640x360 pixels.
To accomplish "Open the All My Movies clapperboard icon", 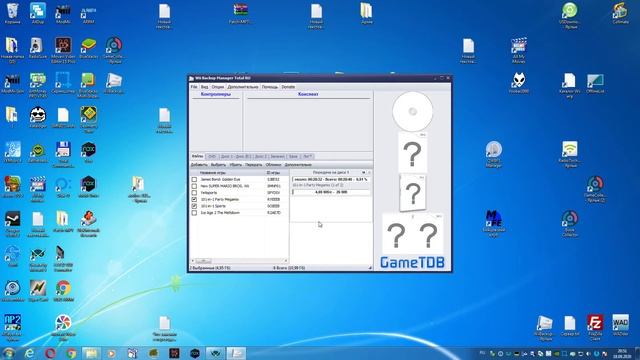I will click(x=519, y=50).
